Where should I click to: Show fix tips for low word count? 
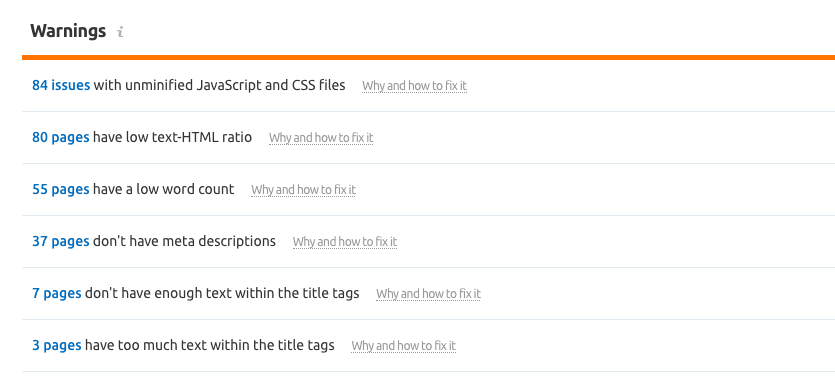(304, 190)
